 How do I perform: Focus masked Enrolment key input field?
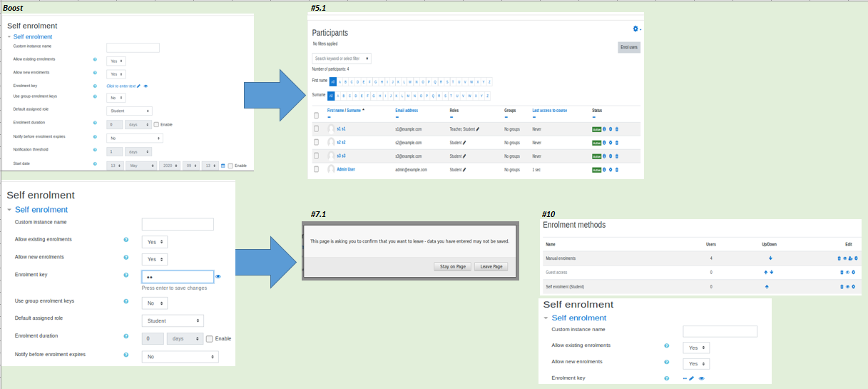(178, 277)
